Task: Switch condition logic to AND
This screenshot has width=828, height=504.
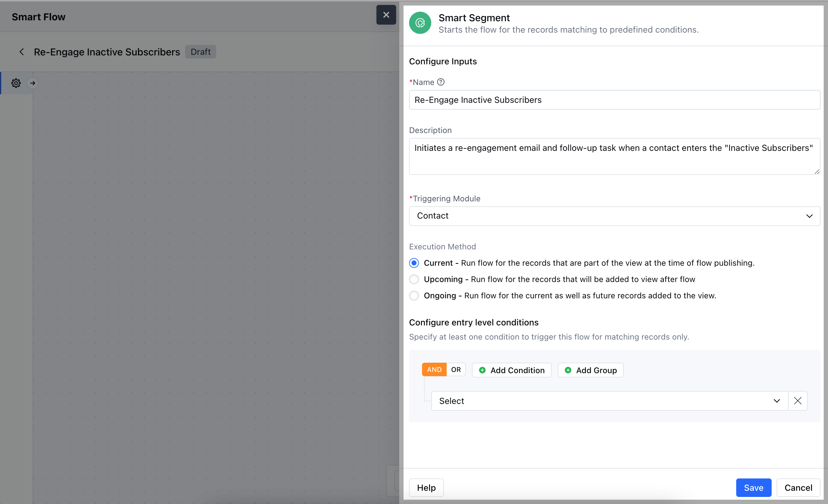Action: pos(434,369)
